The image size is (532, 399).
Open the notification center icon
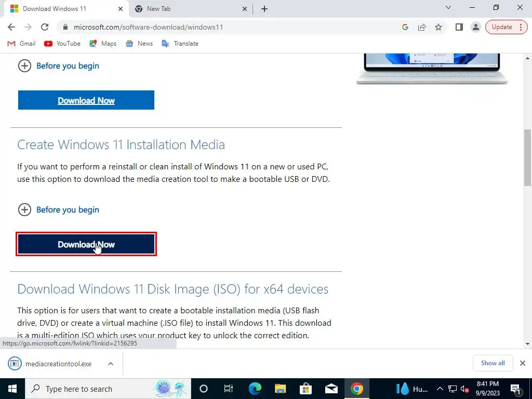pyautogui.click(x=516, y=389)
